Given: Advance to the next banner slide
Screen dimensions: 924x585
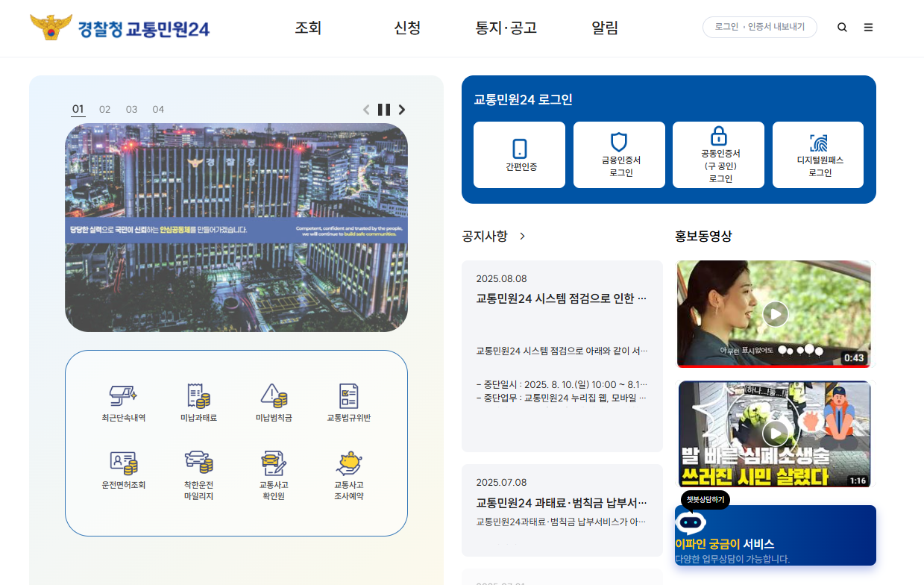Looking at the screenshot, I should pyautogui.click(x=402, y=109).
